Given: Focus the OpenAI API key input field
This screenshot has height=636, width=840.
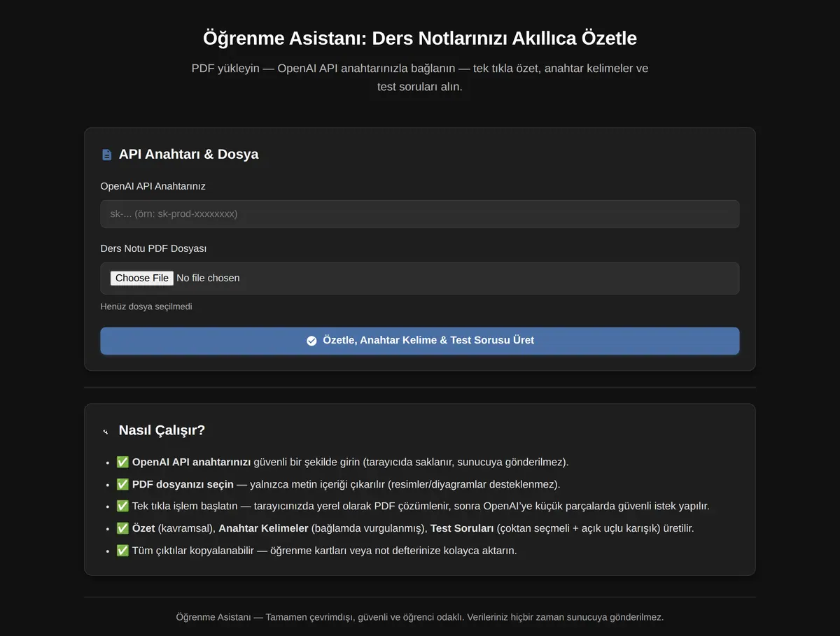Looking at the screenshot, I should click(x=420, y=214).
